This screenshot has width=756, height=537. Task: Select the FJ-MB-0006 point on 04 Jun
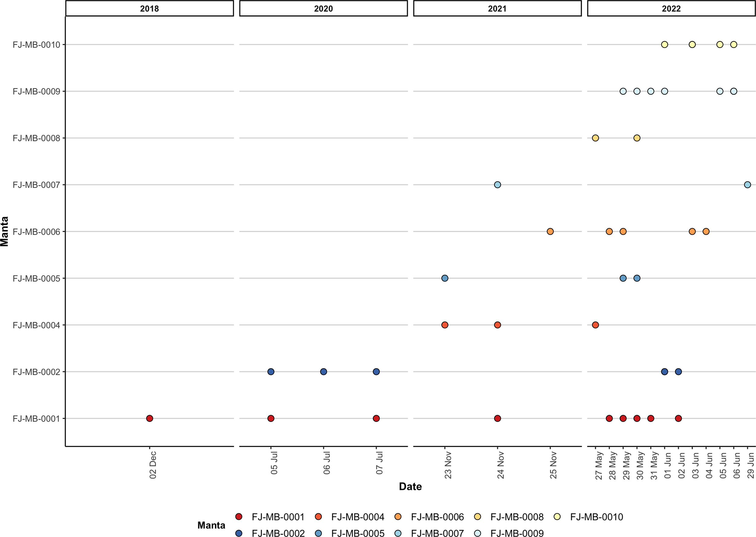706,231
